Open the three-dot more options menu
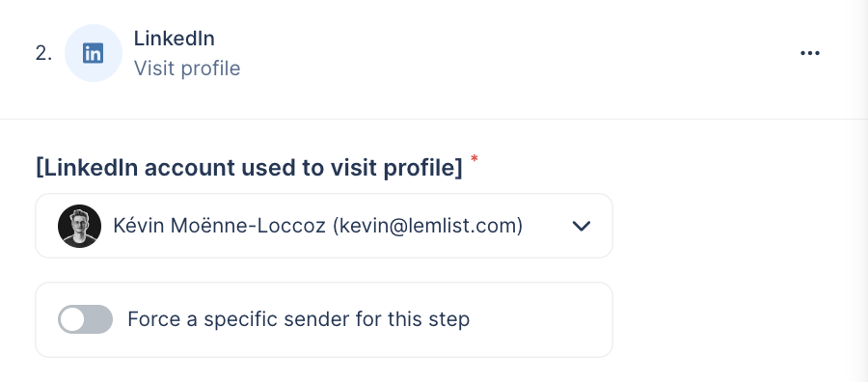The image size is (868, 382). point(810,53)
